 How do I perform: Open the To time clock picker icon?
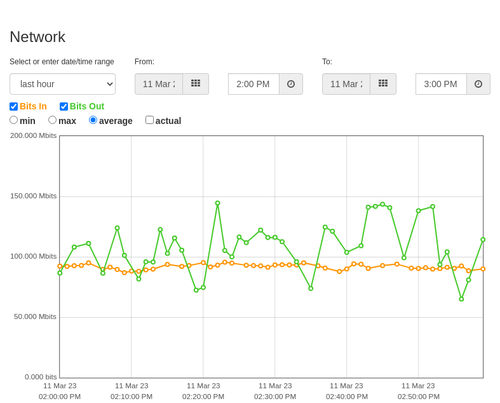coord(478,84)
